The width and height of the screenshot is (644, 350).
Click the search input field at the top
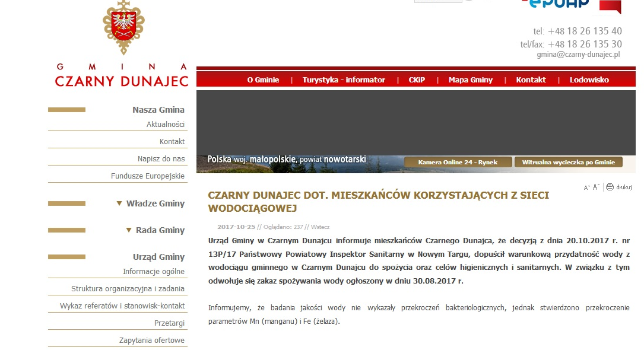pyautogui.click(x=437, y=1)
